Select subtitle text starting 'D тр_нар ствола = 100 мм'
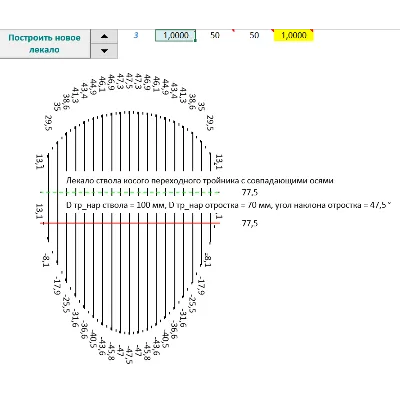This screenshot has width=400, height=400. click(228, 205)
